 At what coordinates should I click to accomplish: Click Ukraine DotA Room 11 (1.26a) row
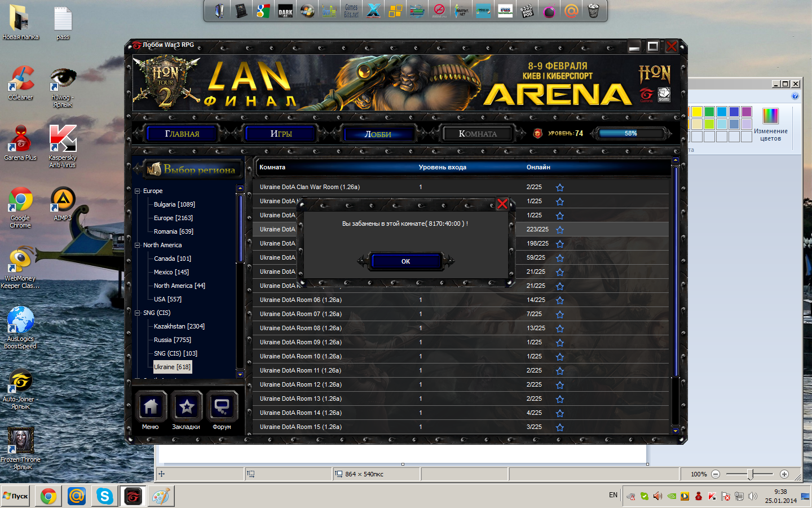coord(461,370)
